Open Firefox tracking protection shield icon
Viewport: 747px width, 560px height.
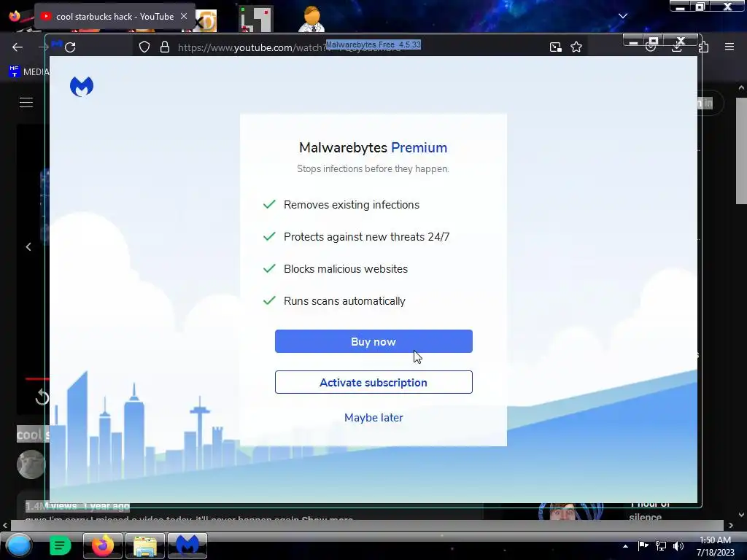(x=144, y=47)
